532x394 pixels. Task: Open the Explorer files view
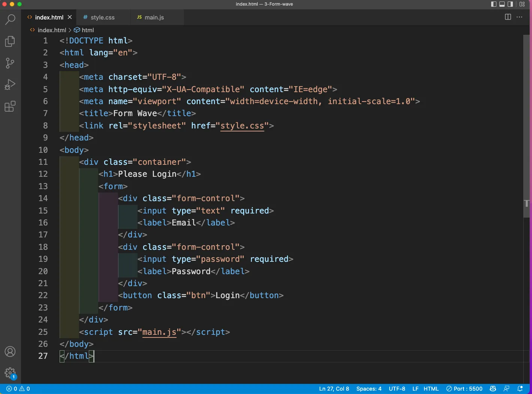(10, 41)
